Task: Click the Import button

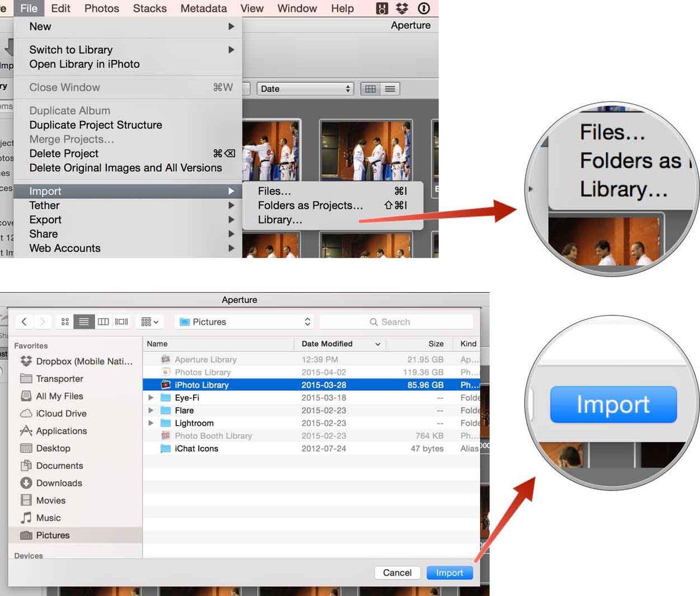Action: [449, 572]
